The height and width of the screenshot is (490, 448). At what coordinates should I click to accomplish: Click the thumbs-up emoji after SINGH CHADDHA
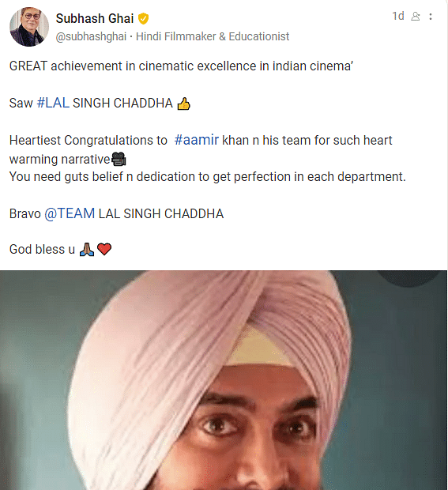coord(183,104)
